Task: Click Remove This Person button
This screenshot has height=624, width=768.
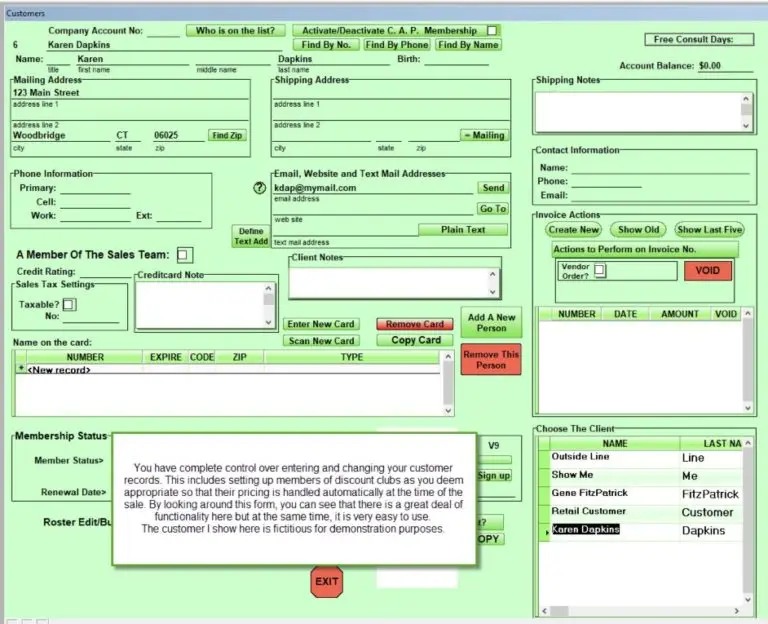Action: pyautogui.click(x=491, y=360)
